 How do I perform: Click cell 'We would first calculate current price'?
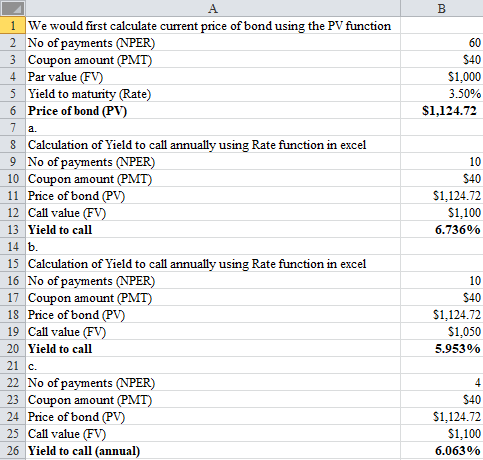(213, 25)
